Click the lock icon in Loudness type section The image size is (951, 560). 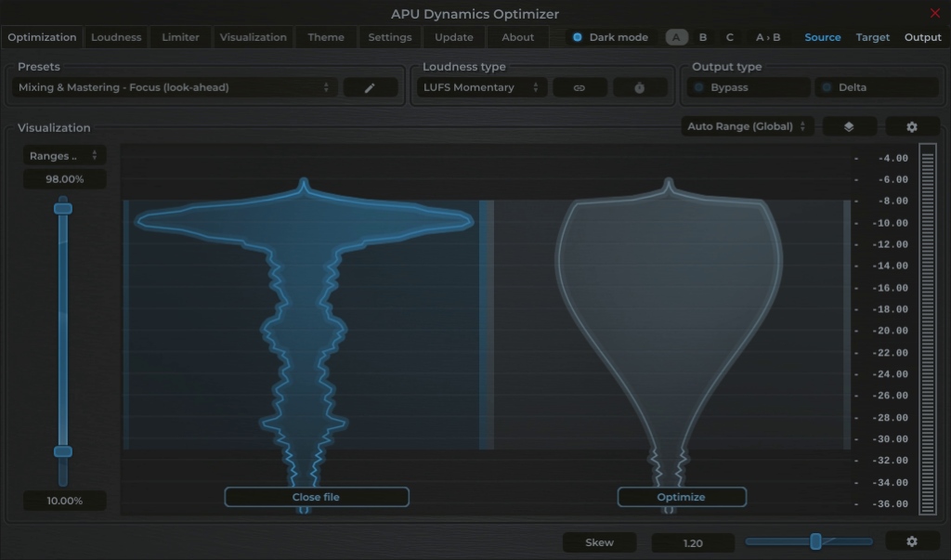(639, 86)
